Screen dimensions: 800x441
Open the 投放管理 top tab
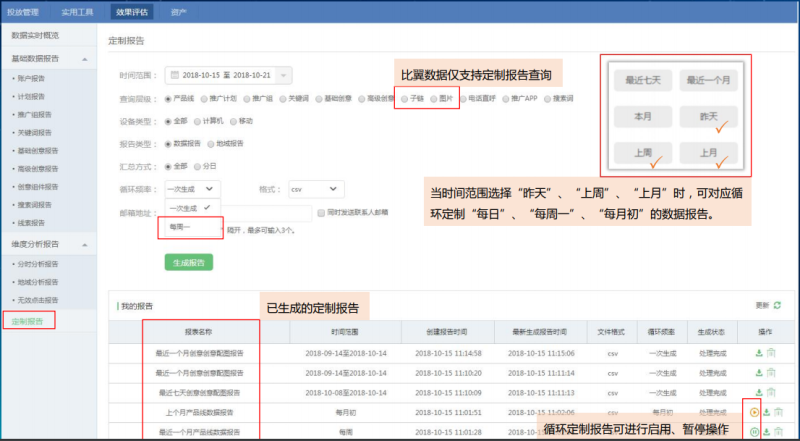27,12
